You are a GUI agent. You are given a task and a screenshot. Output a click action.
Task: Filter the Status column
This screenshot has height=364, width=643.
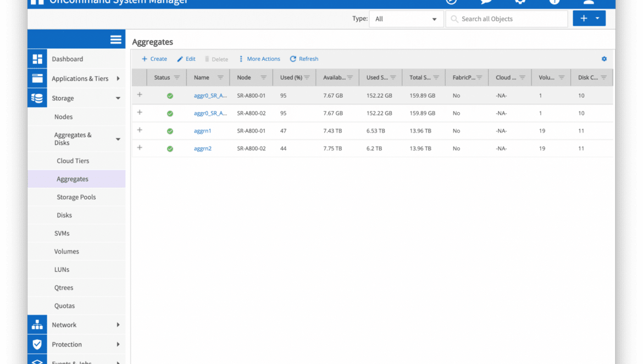[177, 77]
